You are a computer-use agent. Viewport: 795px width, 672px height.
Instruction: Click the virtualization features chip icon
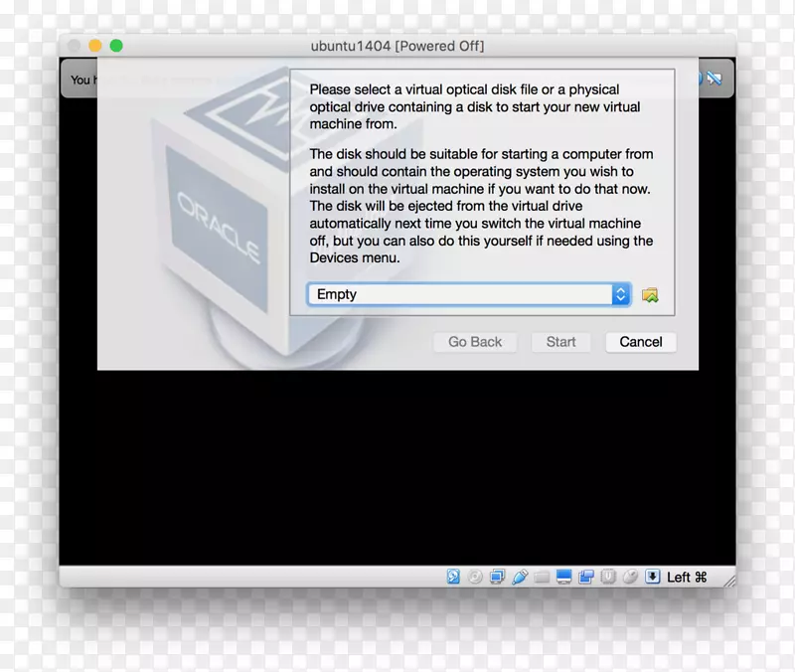(x=606, y=576)
